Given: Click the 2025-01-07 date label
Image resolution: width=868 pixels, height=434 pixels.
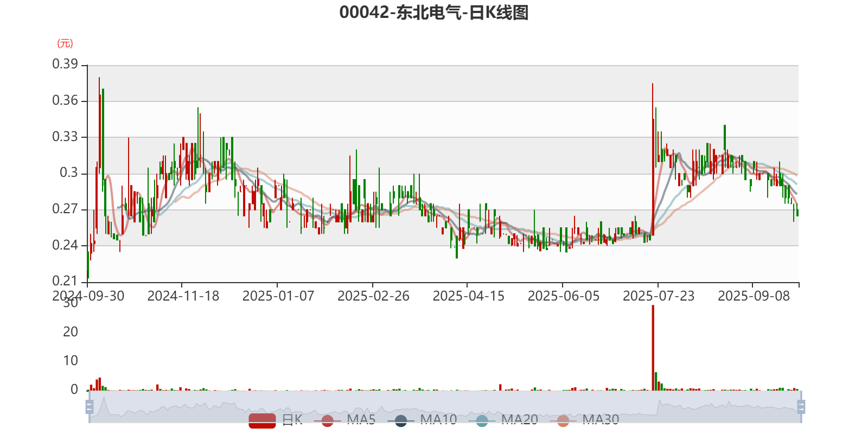Looking at the screenshot, I should click(x=278, y=296).
